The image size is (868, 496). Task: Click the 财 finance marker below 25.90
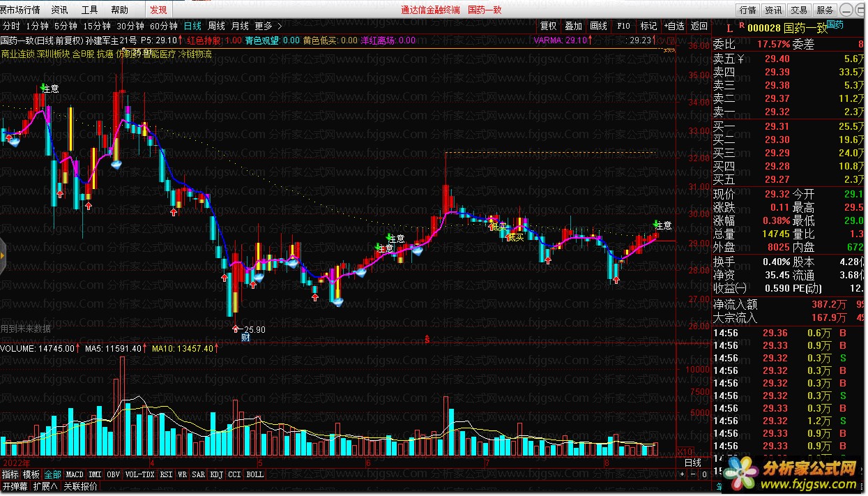click(x=245, y=338)
